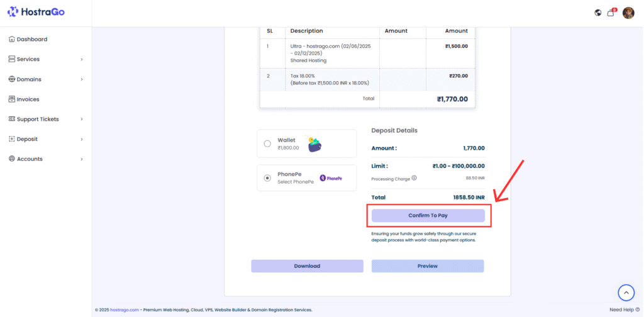Expand the Services submenu chevron

(x=82, y=60)
